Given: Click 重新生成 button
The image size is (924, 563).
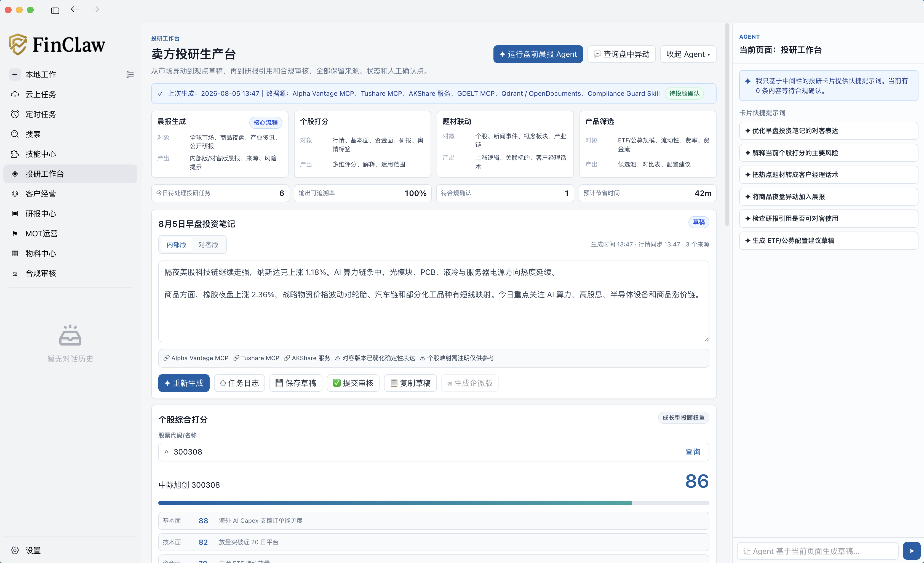Looking at the screenshot, I should (184, 383).
